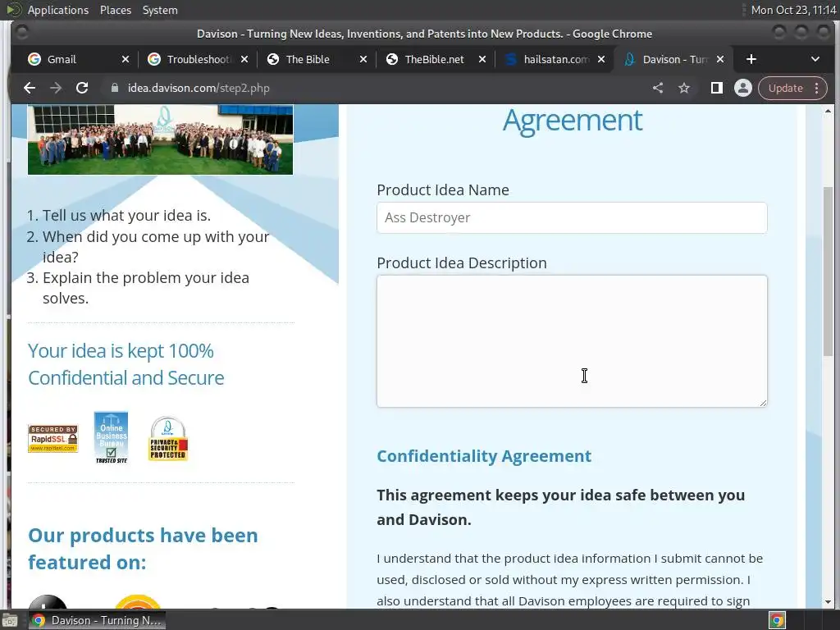Viewport: 840px width, 630px height.
Task: Open the side panel icon
Action: [717, 88]
